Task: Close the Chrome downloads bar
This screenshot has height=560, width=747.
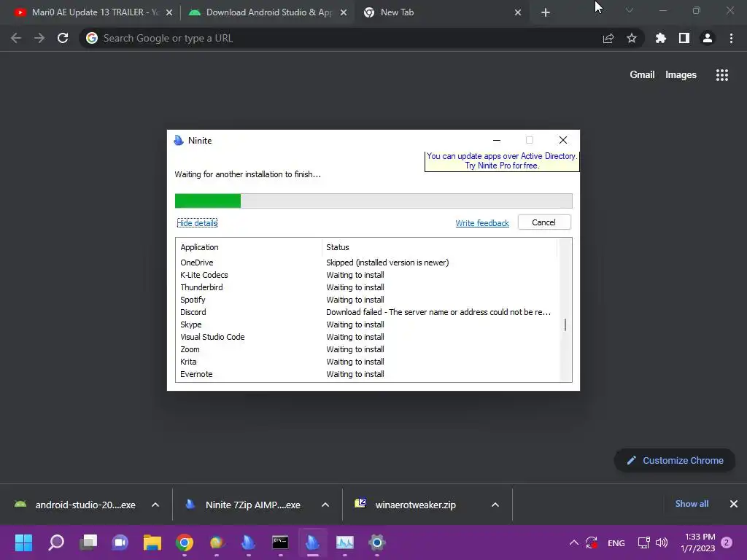Action: tap(734, 504)
